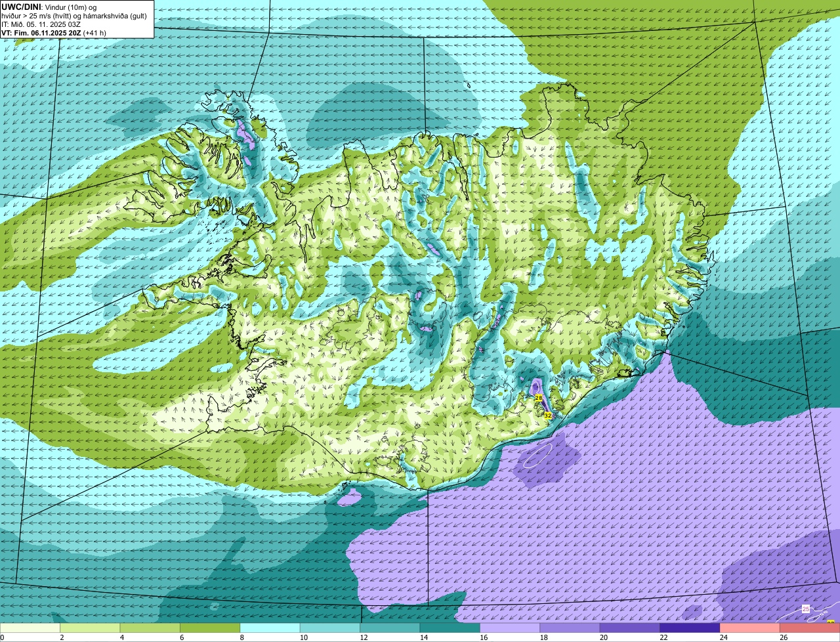Click the 6–8 m/s olive green legend swatch

[210, 628]
